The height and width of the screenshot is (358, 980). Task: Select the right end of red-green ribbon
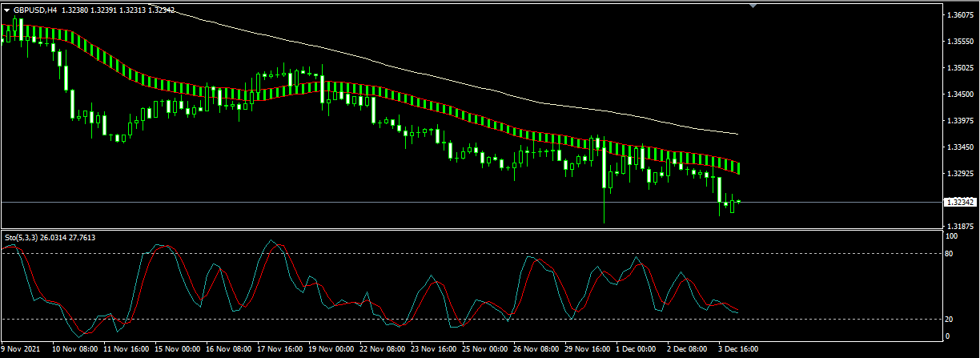point(737,167)
